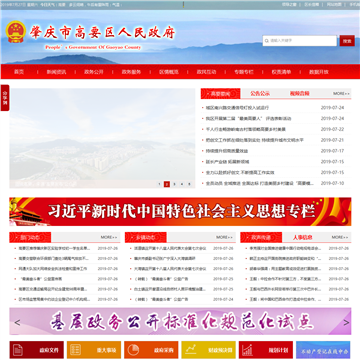Open 领导之窗 link in top bar

(289, 5)
